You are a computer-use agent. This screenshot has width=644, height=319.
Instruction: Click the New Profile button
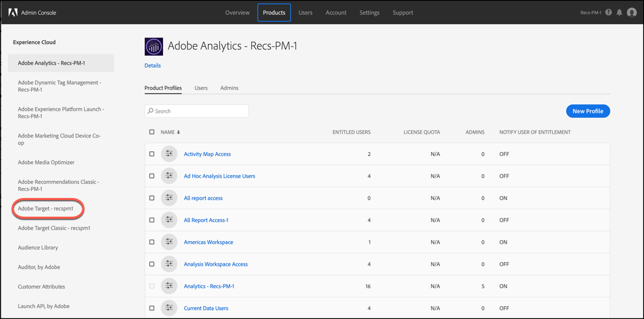click(x=588, y=111)
